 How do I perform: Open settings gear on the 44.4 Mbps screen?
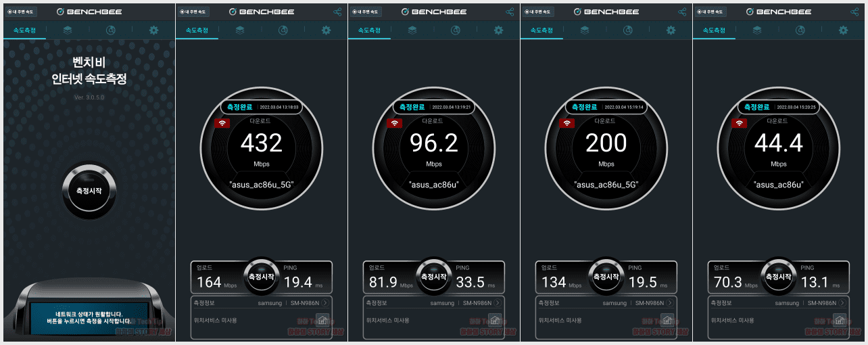click(844, 30)
